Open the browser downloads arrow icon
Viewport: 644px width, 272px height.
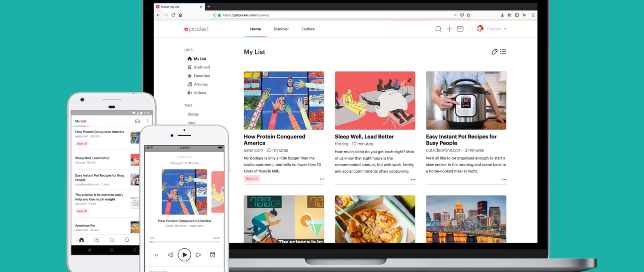[502, 15]
